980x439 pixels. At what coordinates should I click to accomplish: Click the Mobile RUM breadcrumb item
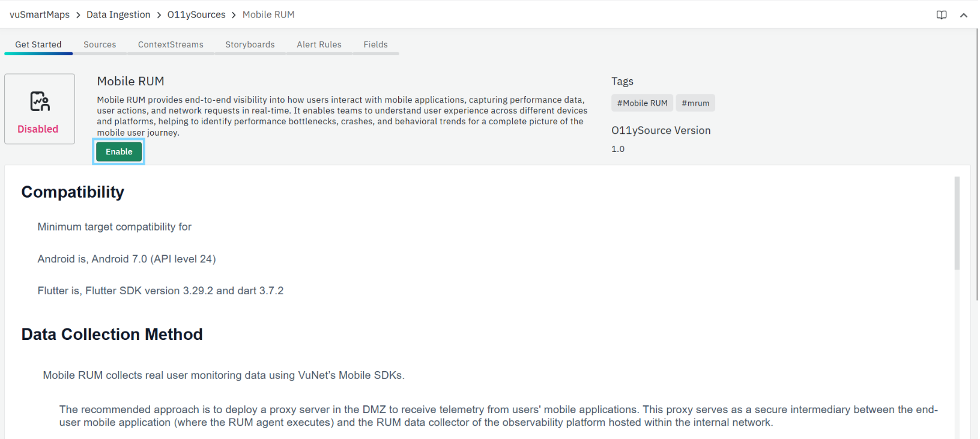pos(268,14)
